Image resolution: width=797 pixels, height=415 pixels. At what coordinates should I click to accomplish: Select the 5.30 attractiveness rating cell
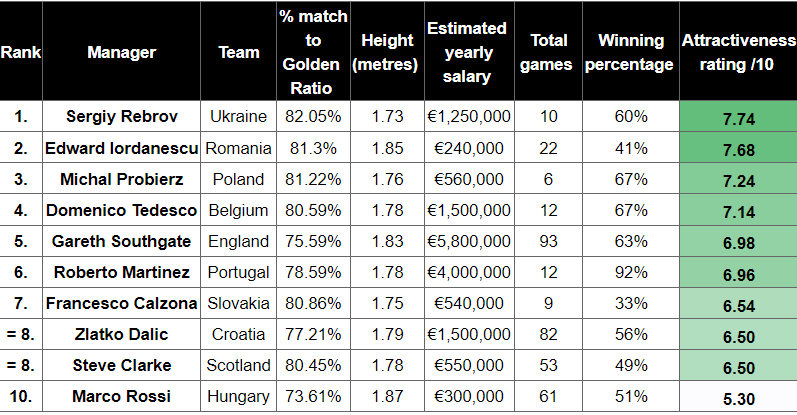(738, 397)
